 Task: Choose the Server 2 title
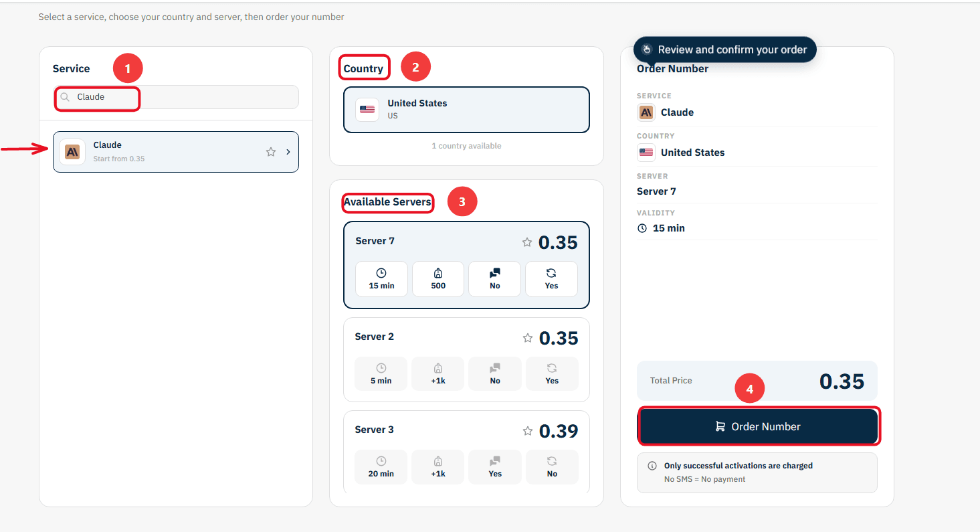[375, 337]
